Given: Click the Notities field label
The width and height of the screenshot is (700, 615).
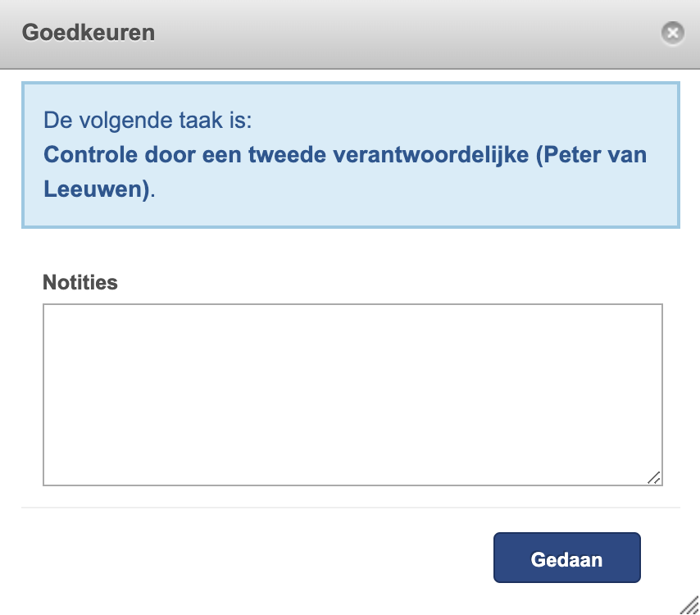Looking at the screenshot, I should pos(80,282).
